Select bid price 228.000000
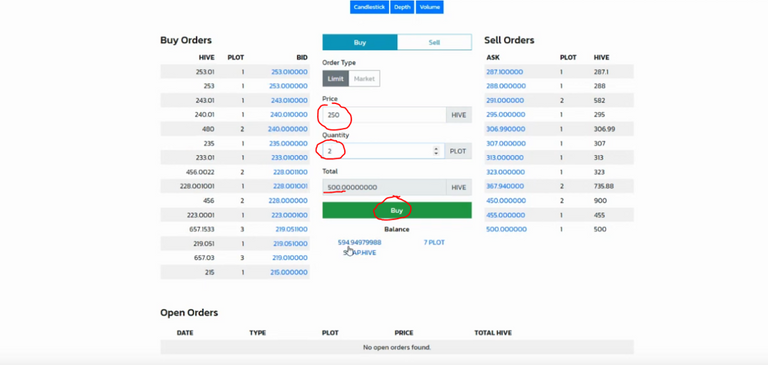 click(x=288, y=201)
